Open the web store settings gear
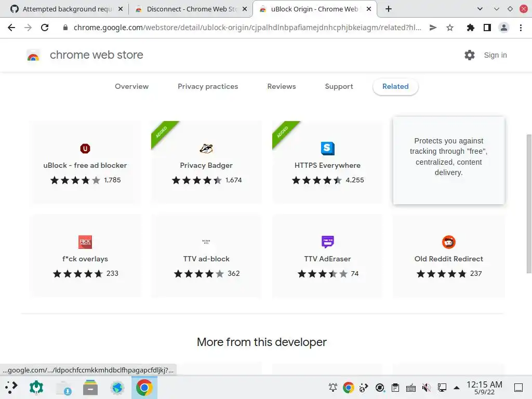Viewport: 532px width, 399px height. pyautogui.click(x=470, y=55)
